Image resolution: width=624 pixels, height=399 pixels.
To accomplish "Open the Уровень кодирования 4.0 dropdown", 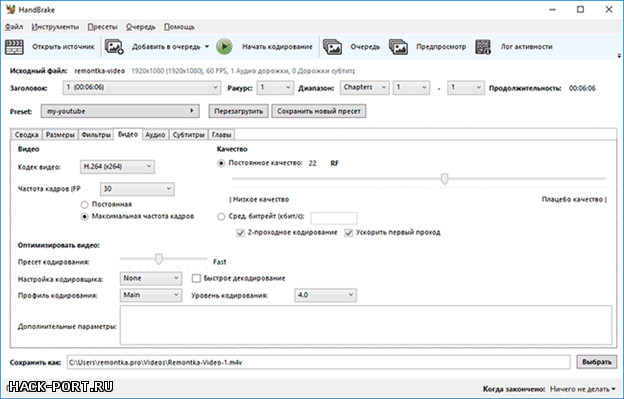I will 326,295.
